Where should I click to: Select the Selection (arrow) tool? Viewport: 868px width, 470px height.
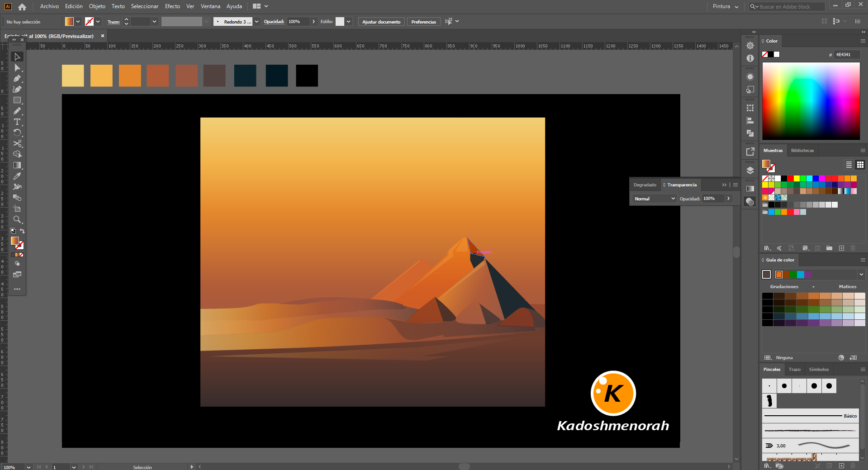point(17,57)
